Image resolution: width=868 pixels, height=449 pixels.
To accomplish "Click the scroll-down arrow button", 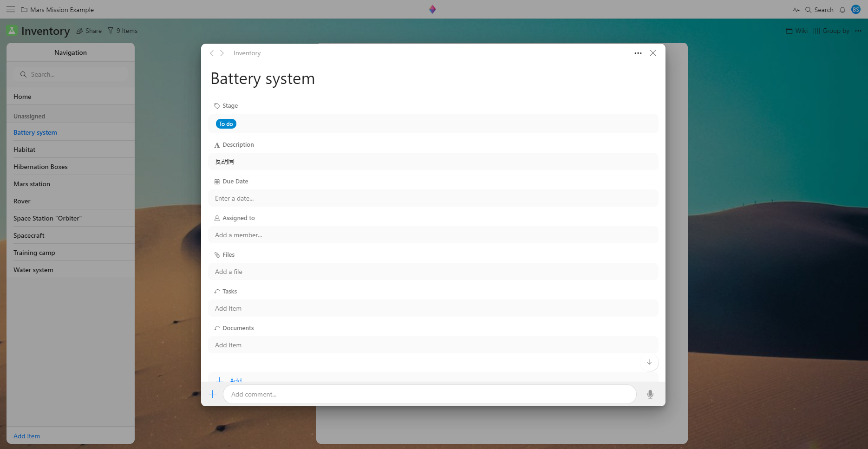I will pyautogui.click(x=649, y=362).
